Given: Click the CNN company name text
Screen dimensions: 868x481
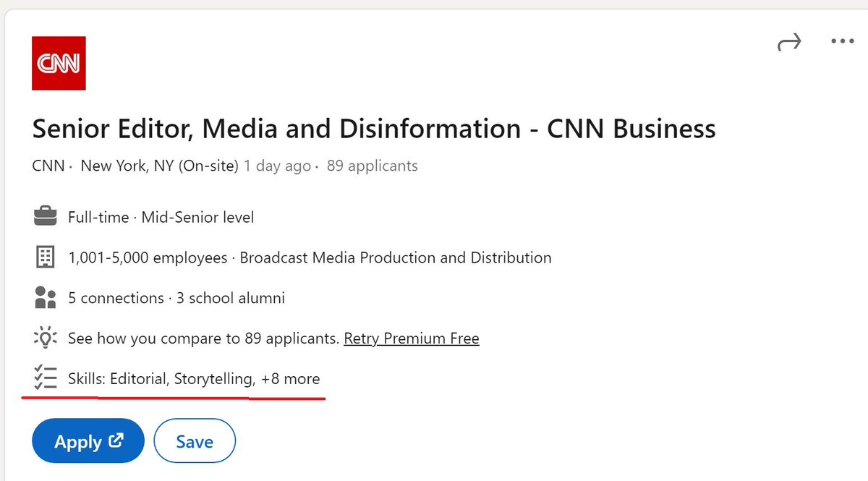Looking at the screenshot, I should click(x=48, y=166).
